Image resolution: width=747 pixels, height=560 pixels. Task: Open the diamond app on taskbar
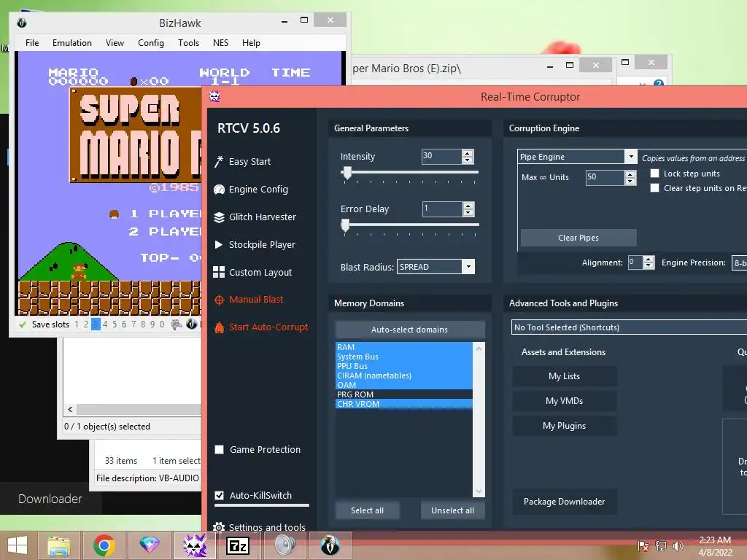[x=149, y=545]
